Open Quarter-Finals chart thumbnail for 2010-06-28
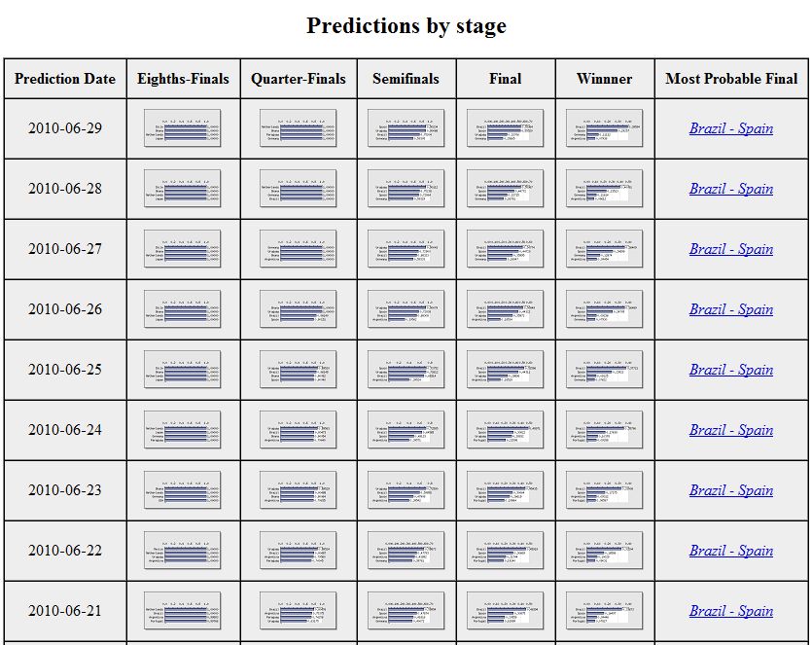The image size is (812, 645). (x=299, y=189)
